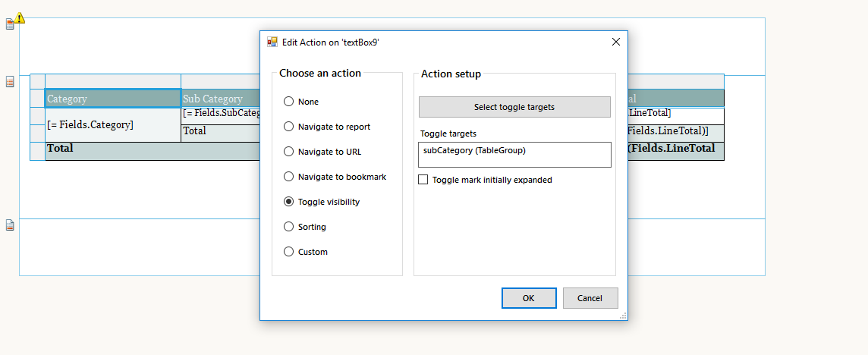Choose the Sorting action
The height and width of the screenshot is (355, 868).
(288, 227)
